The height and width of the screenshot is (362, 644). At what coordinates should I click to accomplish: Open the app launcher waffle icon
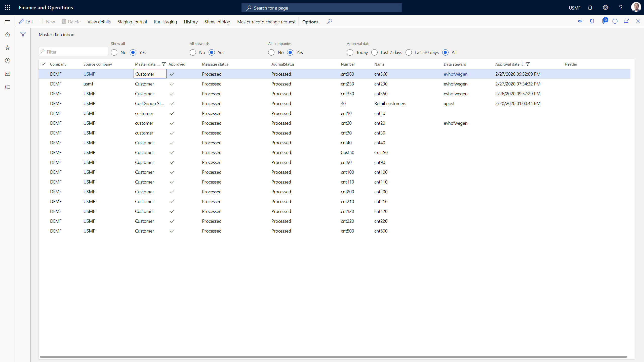point(8,8)
